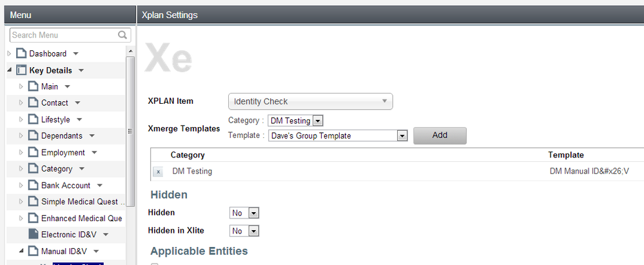Open the Category DM Testing dropdown

318,121
